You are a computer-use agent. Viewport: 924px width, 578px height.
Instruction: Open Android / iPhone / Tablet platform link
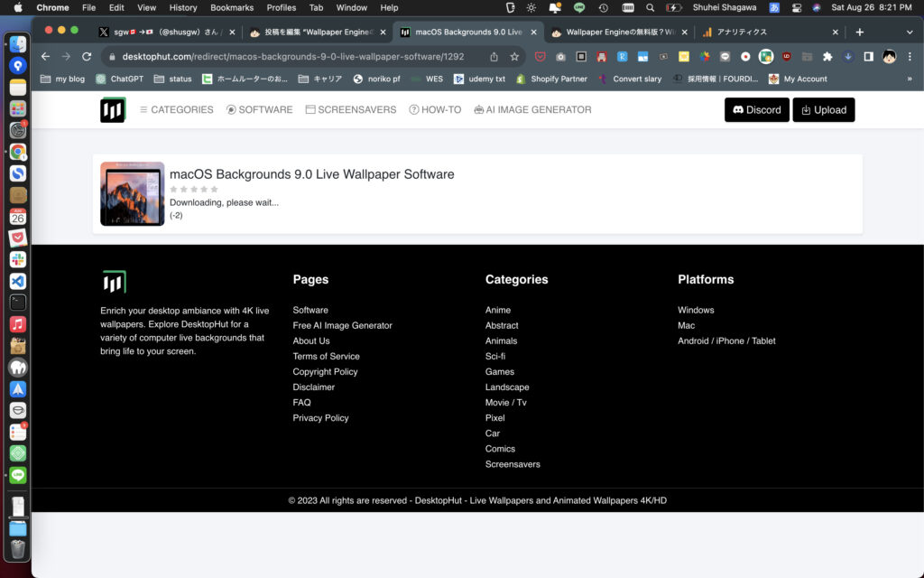point(726,340)
